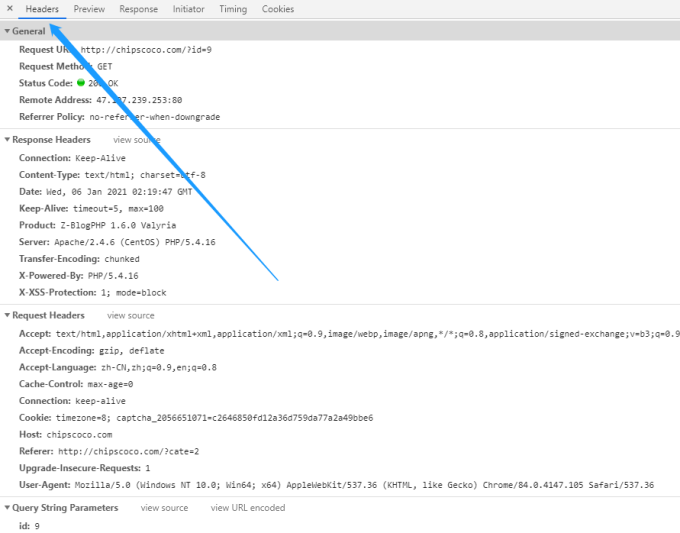Open the Response tab
The image size is (680, 533).
coord(138,9)
